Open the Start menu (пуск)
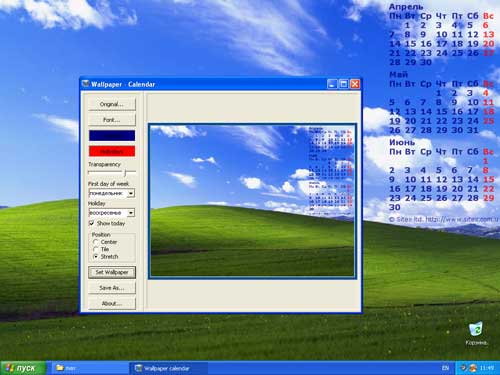500x375 pixels. coord(22,368)
